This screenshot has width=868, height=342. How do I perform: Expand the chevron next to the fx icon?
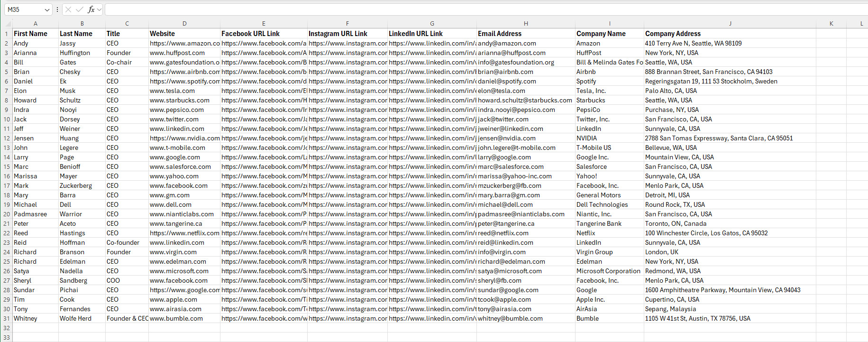pyautogui.click(x=99, y=9)
